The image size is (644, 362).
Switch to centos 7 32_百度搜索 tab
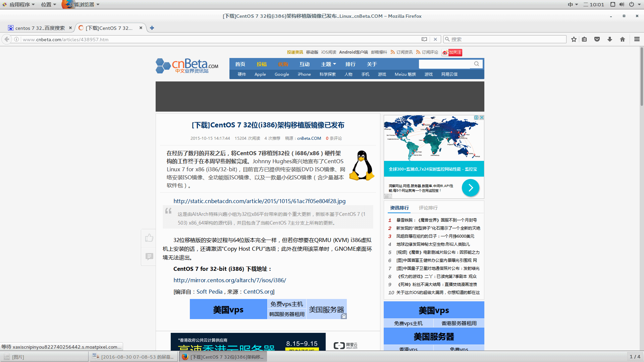point(40,28)
